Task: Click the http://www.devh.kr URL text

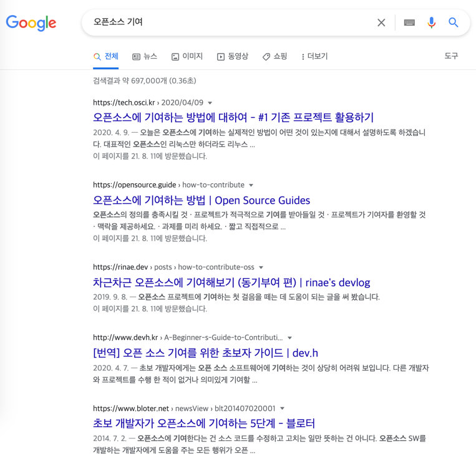Action: [125, 337]
